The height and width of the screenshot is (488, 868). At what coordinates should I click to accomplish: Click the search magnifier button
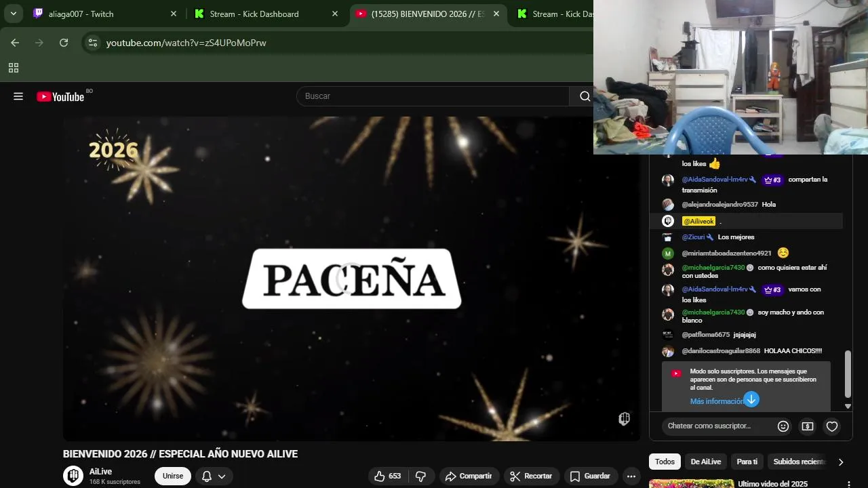click(x=584, y=96)
